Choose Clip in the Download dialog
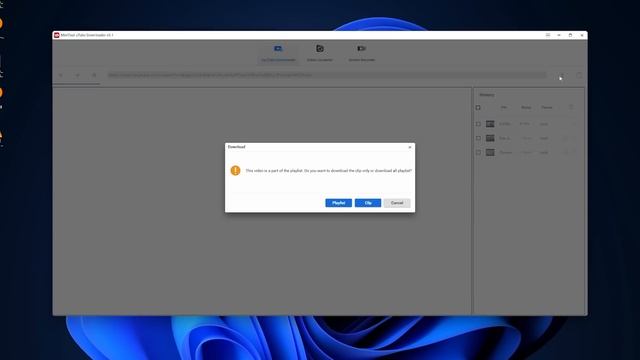 tap(368, 203)
